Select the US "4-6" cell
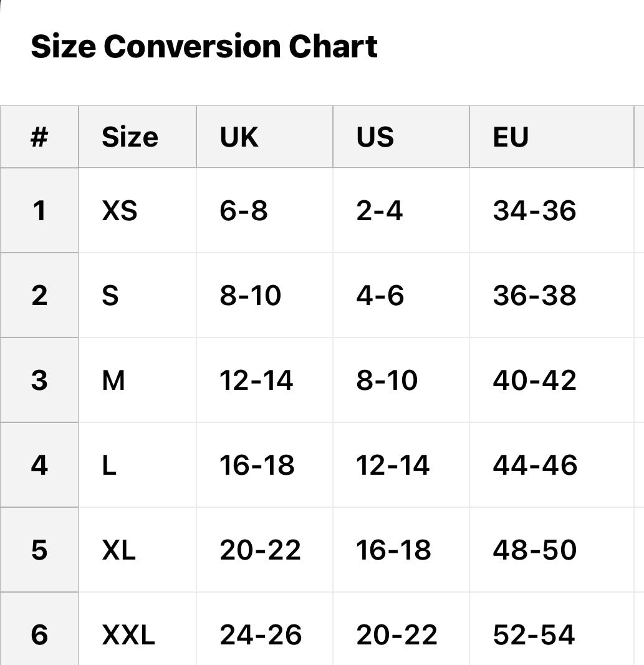Viewport: 644px width, 665px height. [380, 296]
